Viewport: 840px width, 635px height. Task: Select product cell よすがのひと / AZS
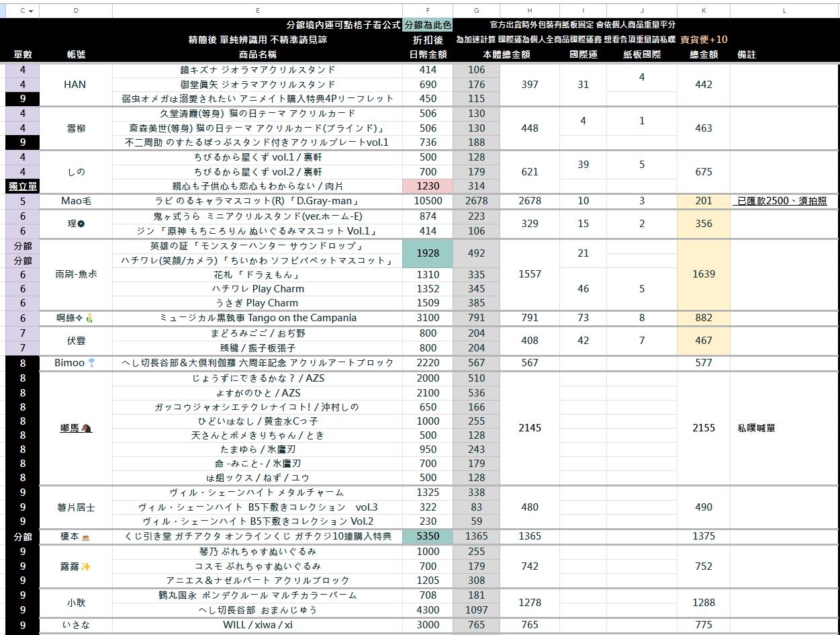tap(258, 392)
